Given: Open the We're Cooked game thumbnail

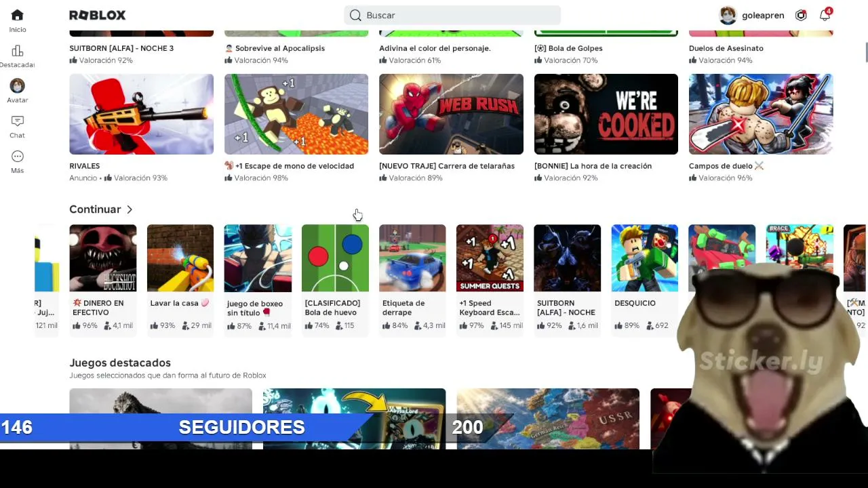Looking at the screenshot, I should coord(606,114).
